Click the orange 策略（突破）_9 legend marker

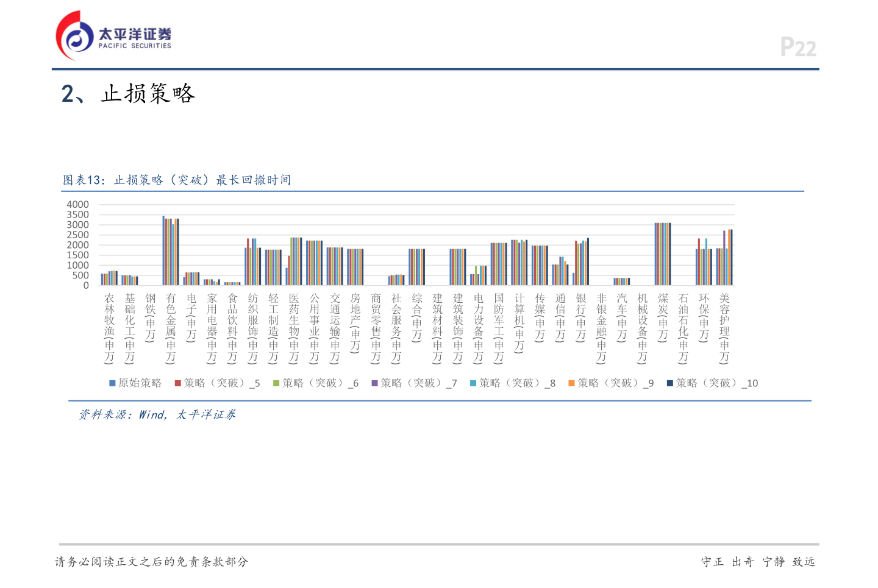(x=571, y=383)
